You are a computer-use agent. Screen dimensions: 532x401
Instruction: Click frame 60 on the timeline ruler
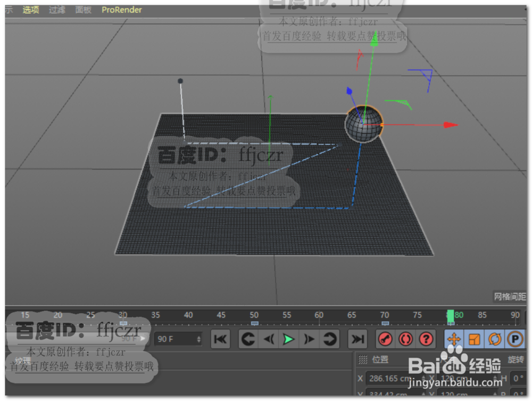point(319,315)
